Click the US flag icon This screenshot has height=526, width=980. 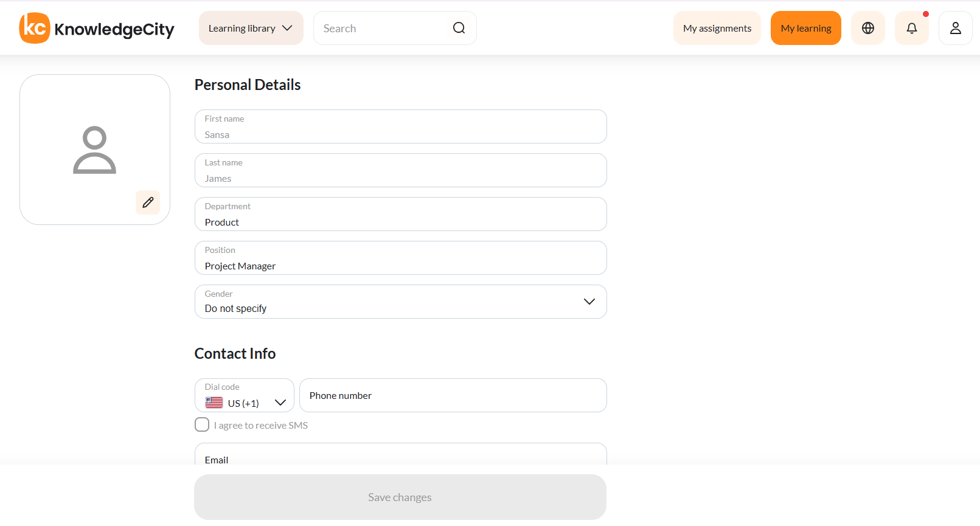pos(214,403)
